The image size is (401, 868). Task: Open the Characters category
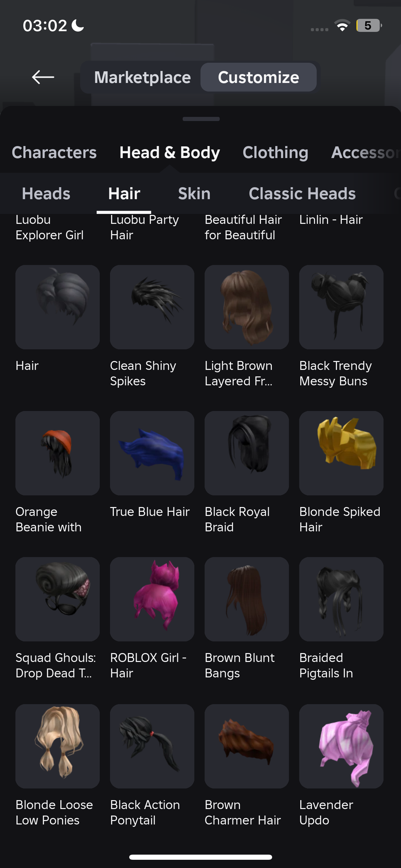pos(54,152)
